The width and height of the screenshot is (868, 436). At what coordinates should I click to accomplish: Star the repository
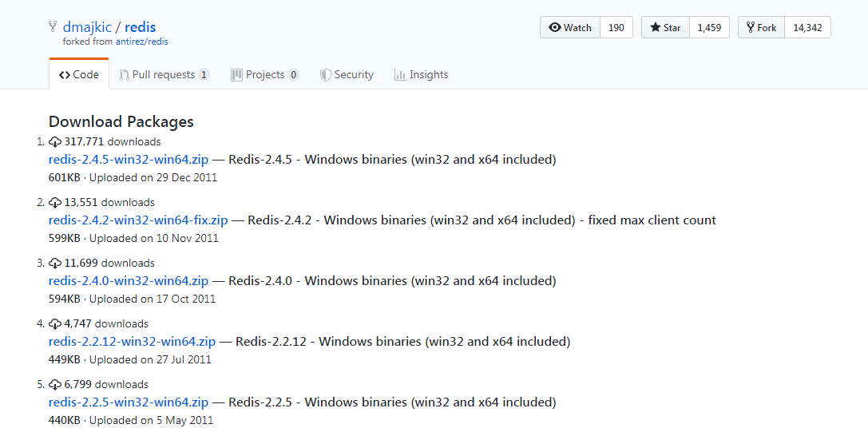665,27
